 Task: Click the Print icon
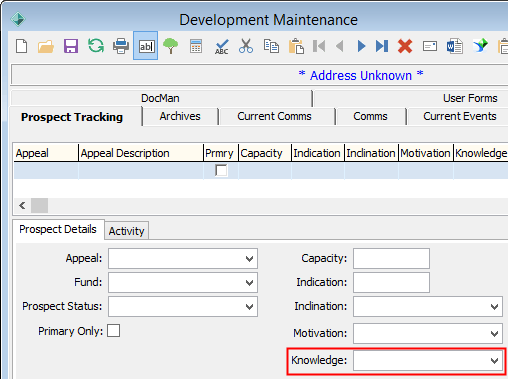121,46
